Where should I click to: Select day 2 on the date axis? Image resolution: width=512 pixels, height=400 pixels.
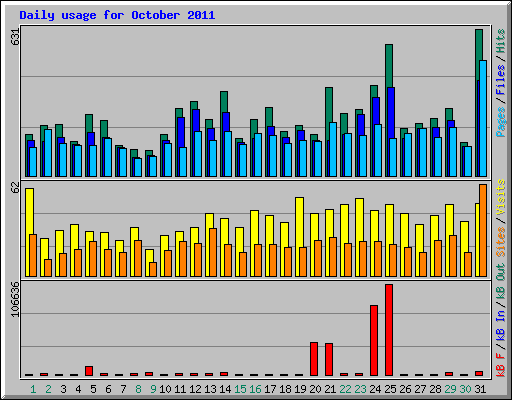coord(48,389)
